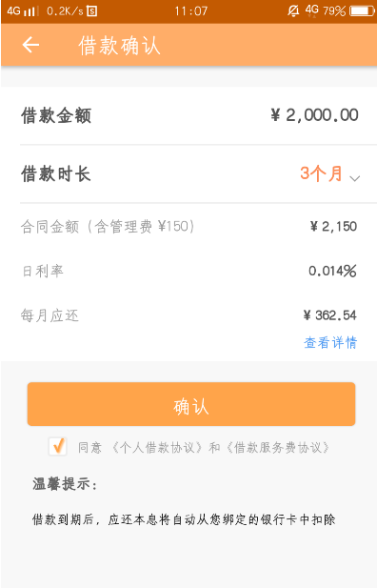Tap the 4G signal strength icon

click(23, 10)
